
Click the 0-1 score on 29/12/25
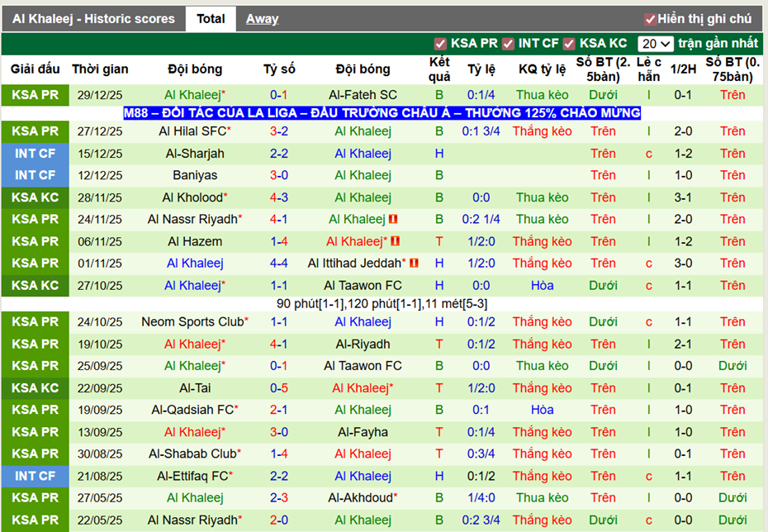pyautogui.click(x=278, y=95)
